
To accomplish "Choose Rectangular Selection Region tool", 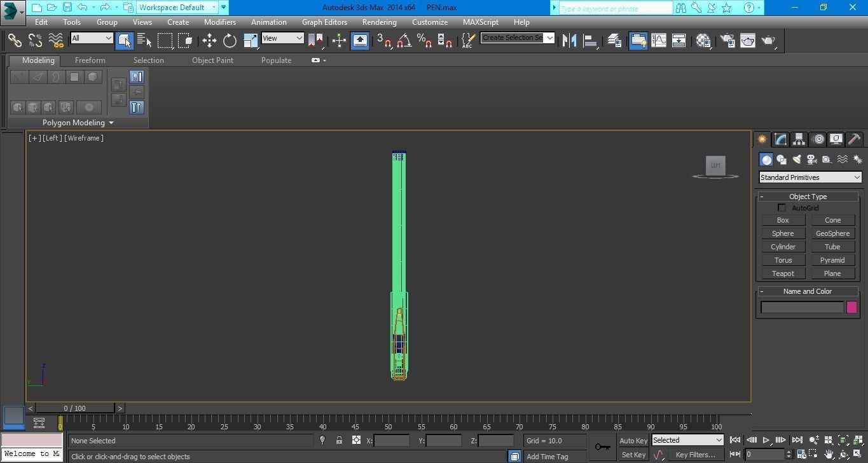I will click(x=165, y=40).
